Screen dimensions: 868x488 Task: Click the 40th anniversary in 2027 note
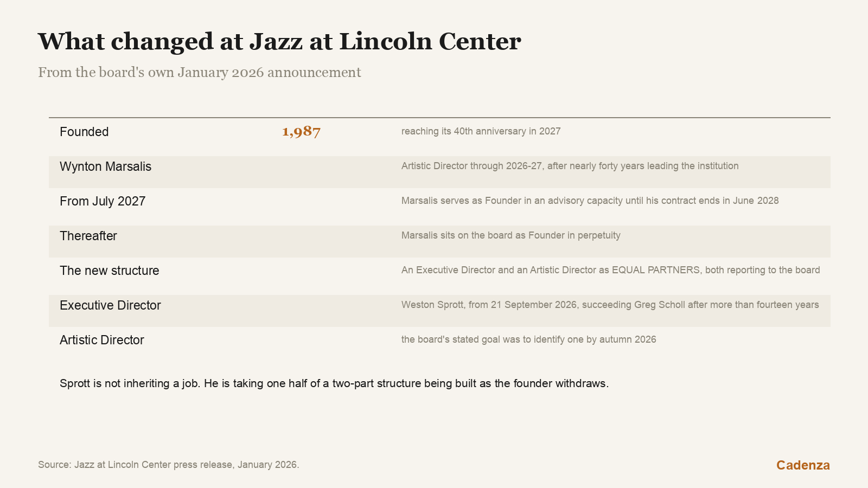coord(481,131)
